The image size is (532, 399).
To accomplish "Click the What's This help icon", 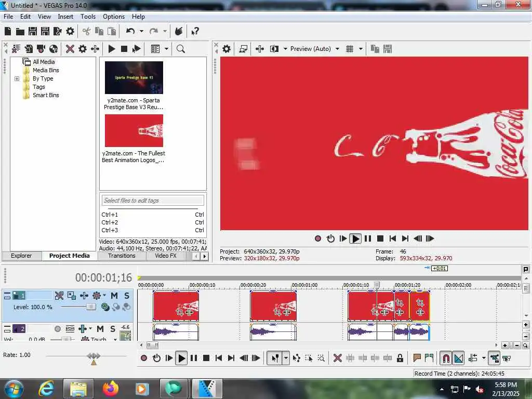I will click(195, 31).
